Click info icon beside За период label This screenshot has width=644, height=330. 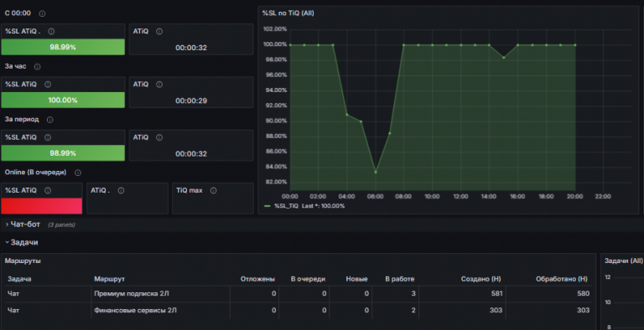[x=49, y=120]
